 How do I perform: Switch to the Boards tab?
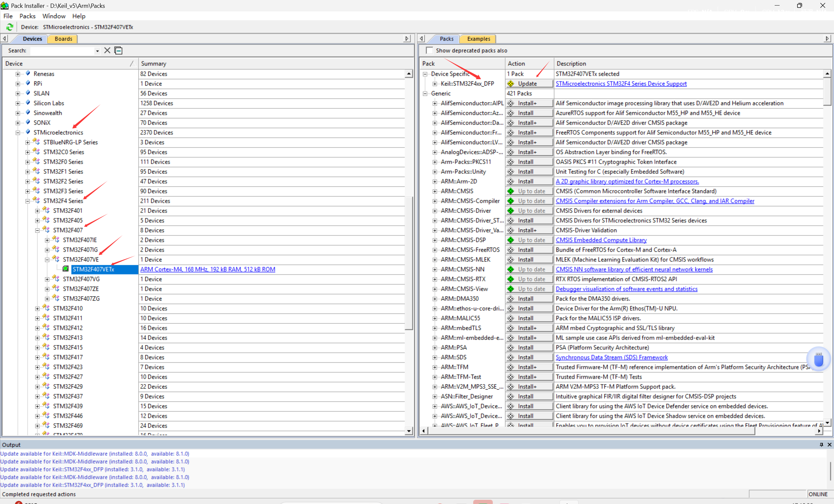coord(63,39)
